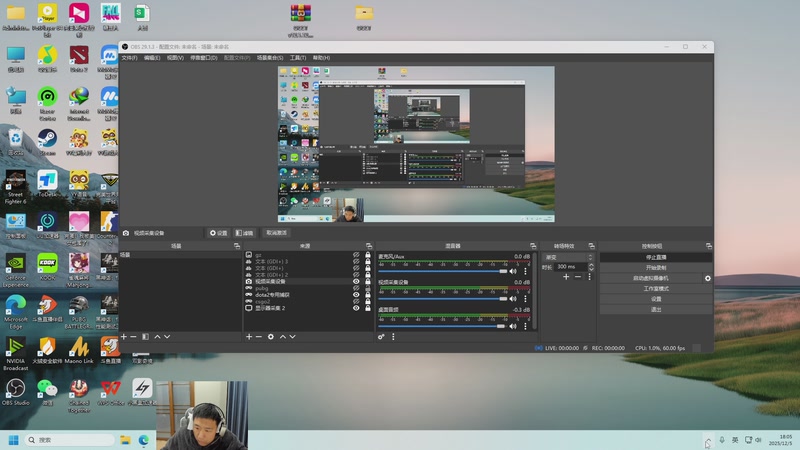Undock the 控制按钮 panel icon

point(709,246)
